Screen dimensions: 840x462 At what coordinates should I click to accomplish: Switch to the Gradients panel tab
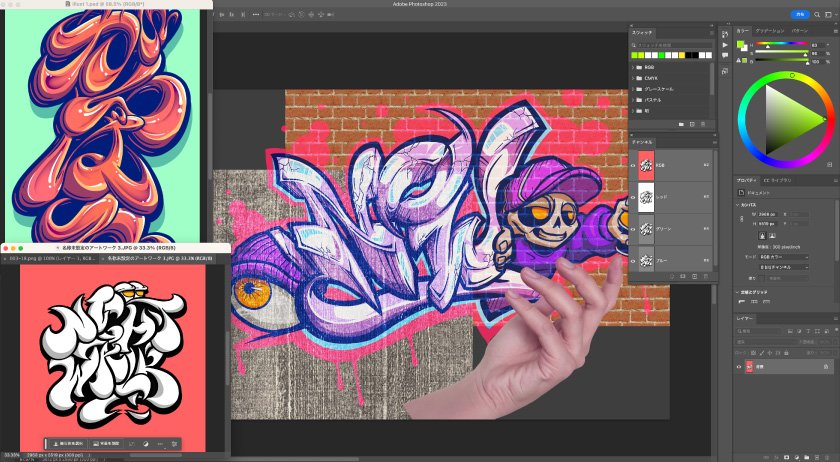[769, 31]
